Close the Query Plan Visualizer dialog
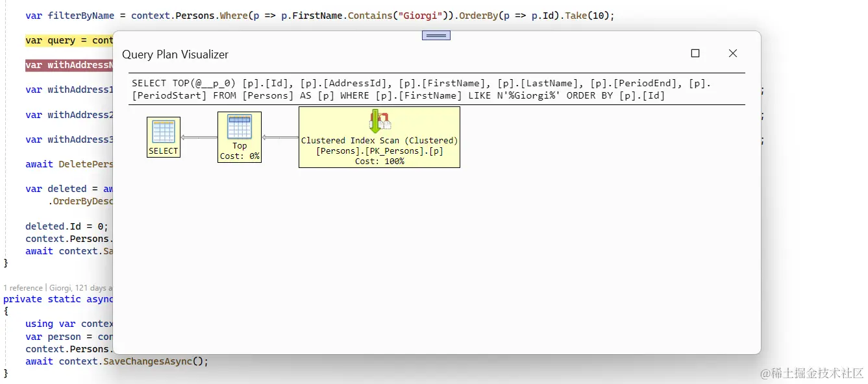Image resolution: width=868 pixels, height=384 pixels. (x=733, y=54)
